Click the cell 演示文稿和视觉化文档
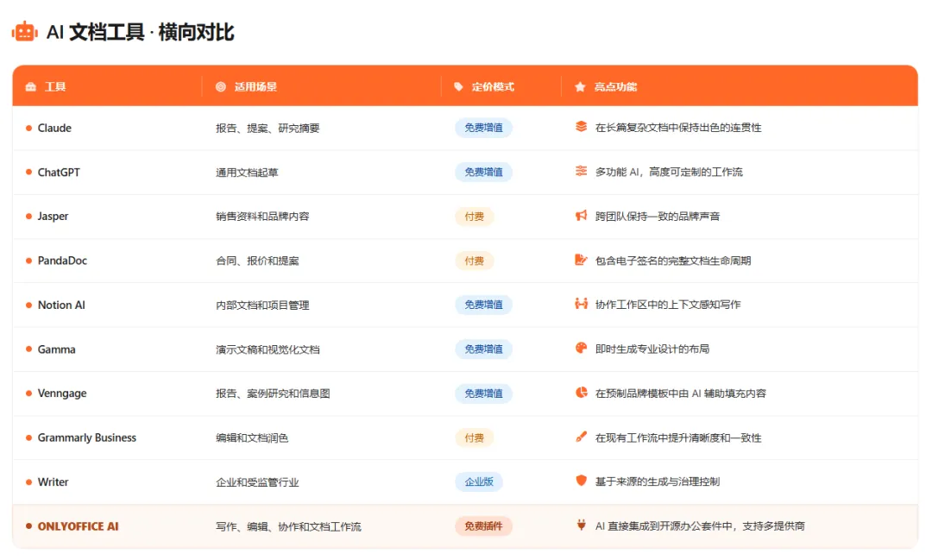This screenshot has width=932, height=560. click(x=268, y=349)
